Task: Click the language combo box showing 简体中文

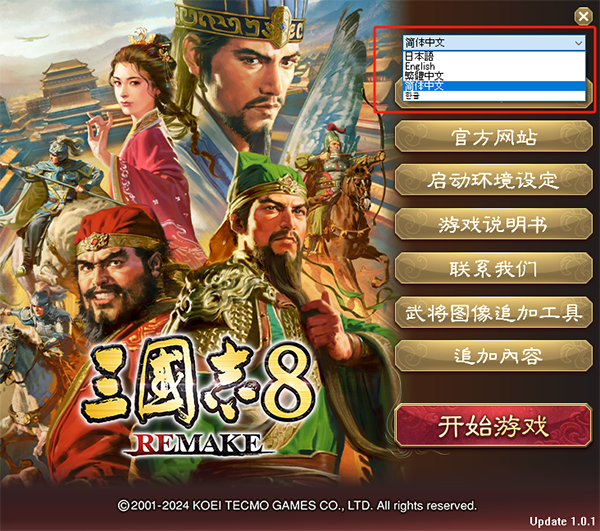Action: tap(494, 42)
